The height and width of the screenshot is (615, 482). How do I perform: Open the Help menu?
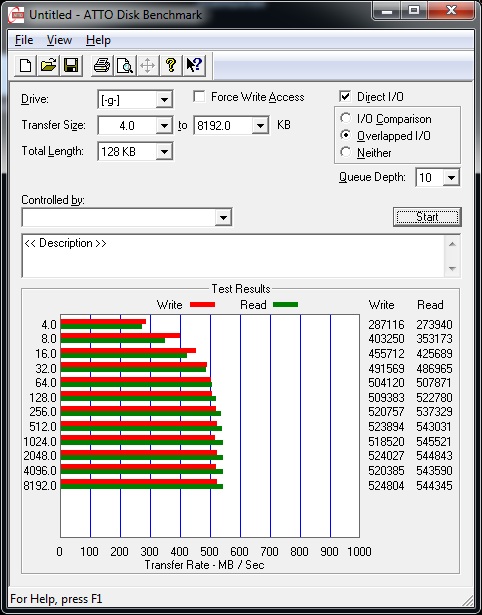(98, 40)
